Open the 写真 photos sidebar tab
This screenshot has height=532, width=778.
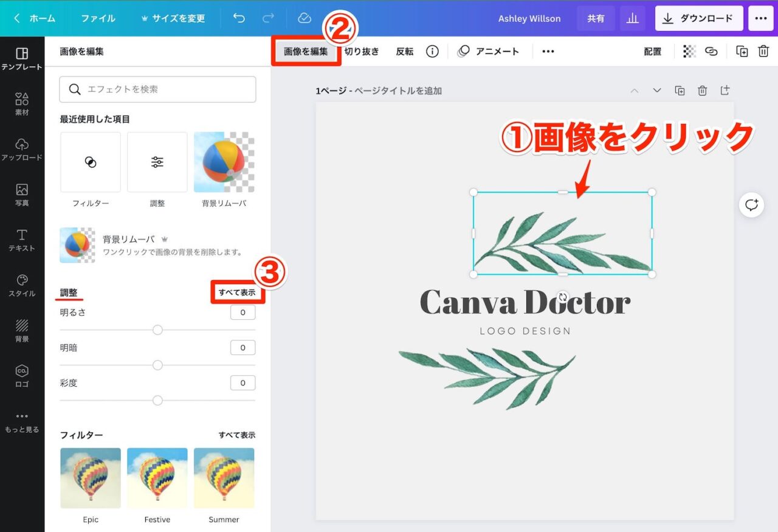pos(22,195)
